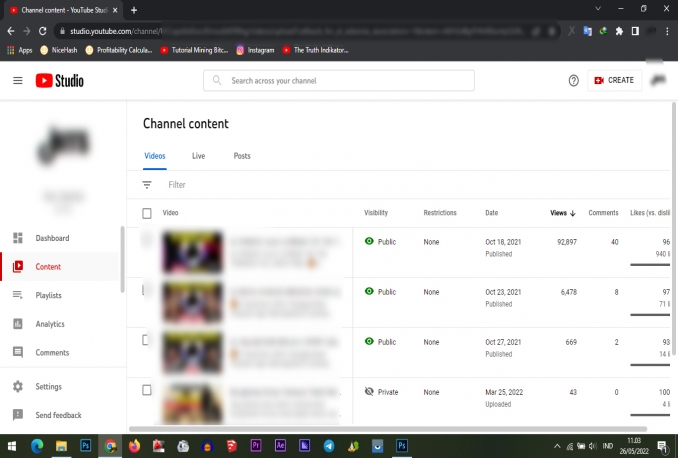Image resolution: width=678 pixels, height=458 pixels.
Task: Click the Dashboard sidebar icon
Action: pyautogui.click(x=17, y=238)
